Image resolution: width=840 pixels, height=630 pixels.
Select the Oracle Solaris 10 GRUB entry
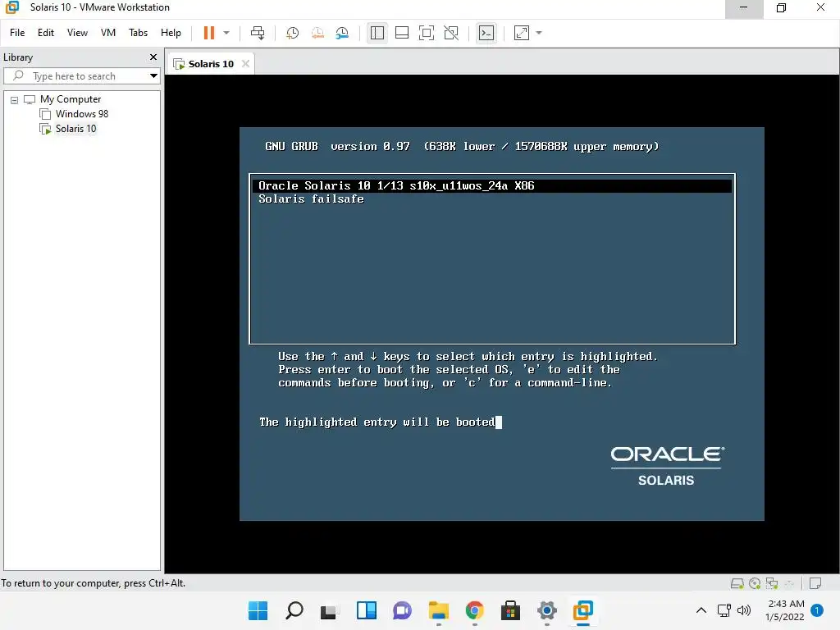pyautogui.click(x=492, y=186)
